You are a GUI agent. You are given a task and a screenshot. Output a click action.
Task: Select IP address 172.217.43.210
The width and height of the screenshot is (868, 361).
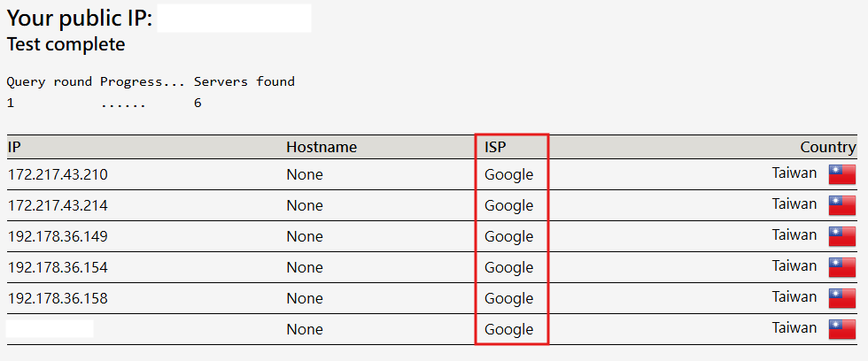(x=58, y=174)
